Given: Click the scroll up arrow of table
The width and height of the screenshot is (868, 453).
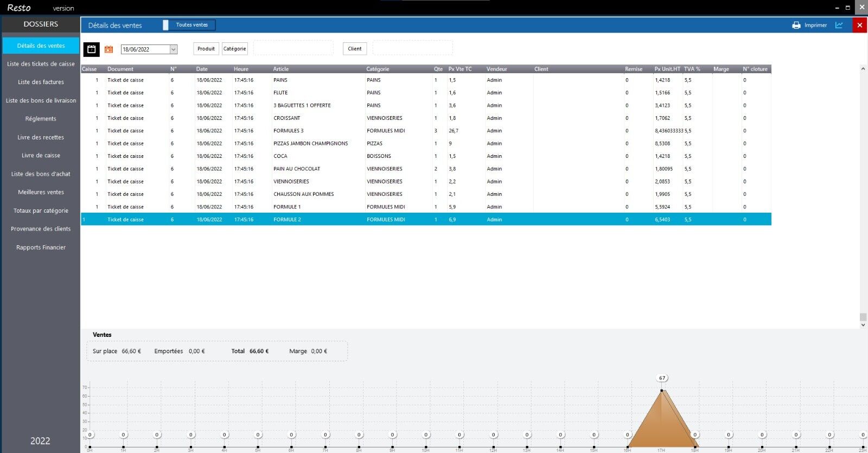Looking at the screenshot, I should pos(863,69).
